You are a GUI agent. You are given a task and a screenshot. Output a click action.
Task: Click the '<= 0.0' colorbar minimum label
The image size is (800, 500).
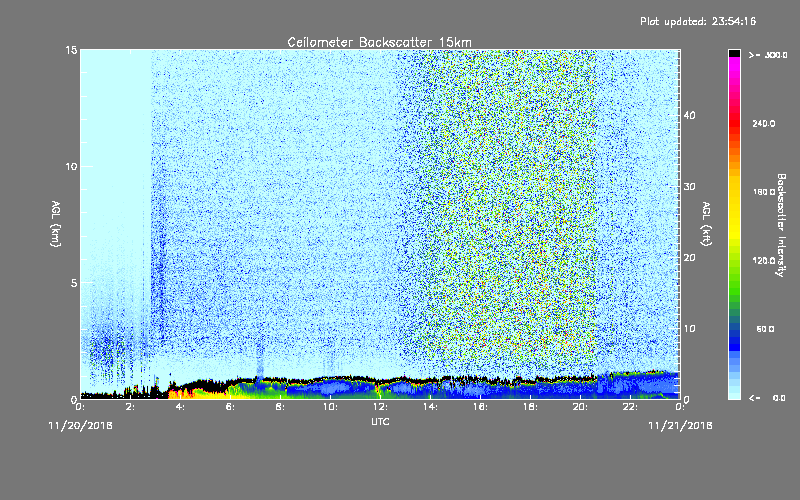pyautogui.click(x=768, y=398)
